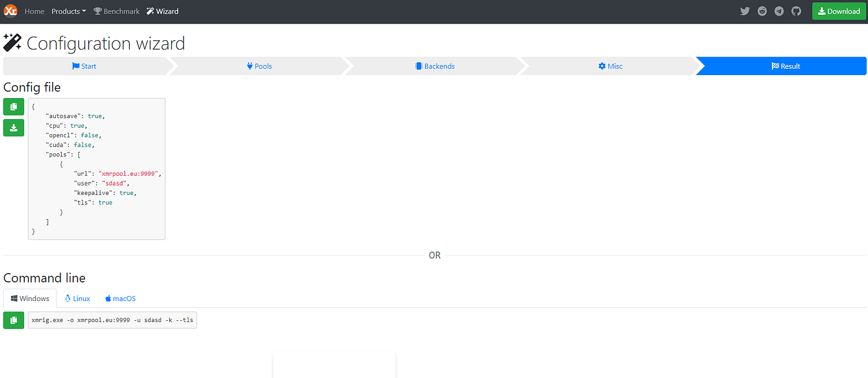Go to the Backends wizard step

click(435, 66)
